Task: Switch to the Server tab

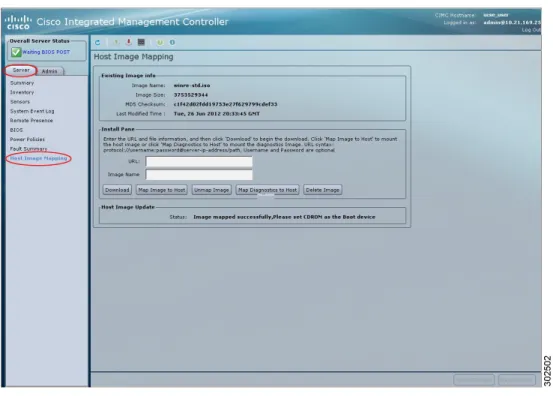Action: click(21, 71)
